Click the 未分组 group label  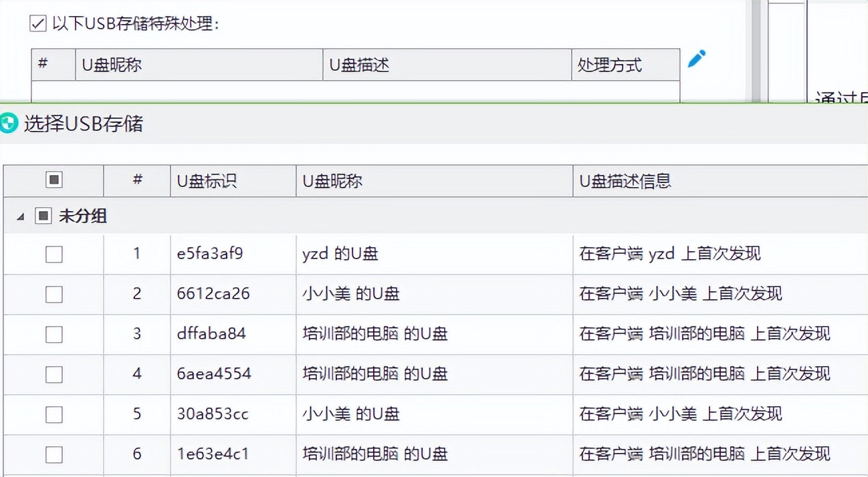coord(82,216)
